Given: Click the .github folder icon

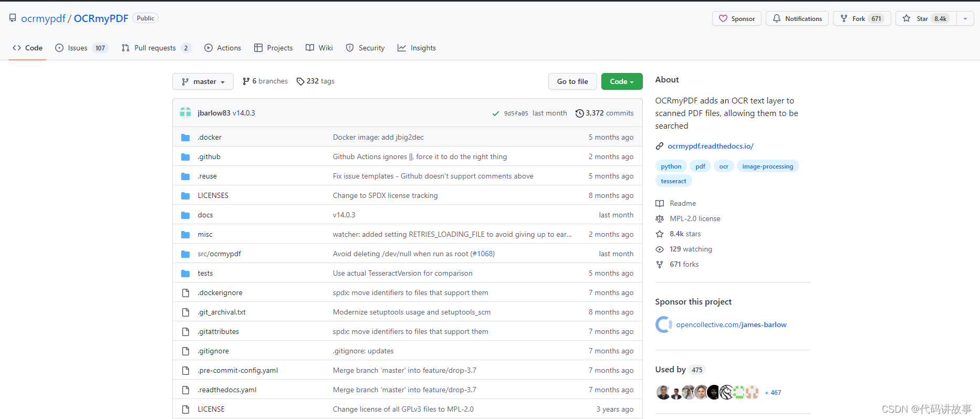Looking at the screenshot, I should 185,156.
